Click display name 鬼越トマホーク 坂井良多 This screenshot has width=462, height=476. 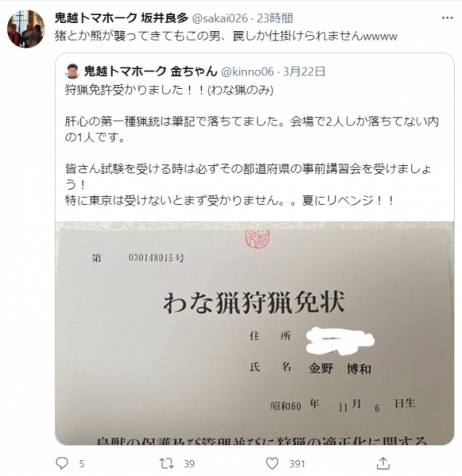coord(121,18)
